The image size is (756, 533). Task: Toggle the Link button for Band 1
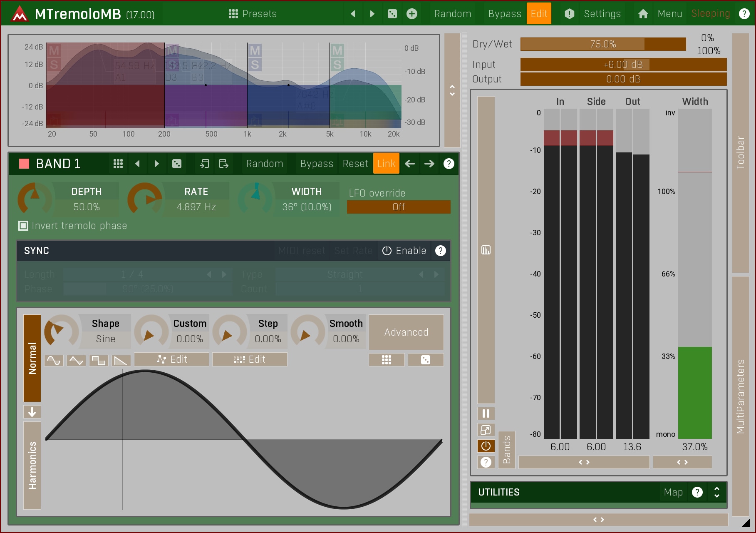[x=386, y=164]
